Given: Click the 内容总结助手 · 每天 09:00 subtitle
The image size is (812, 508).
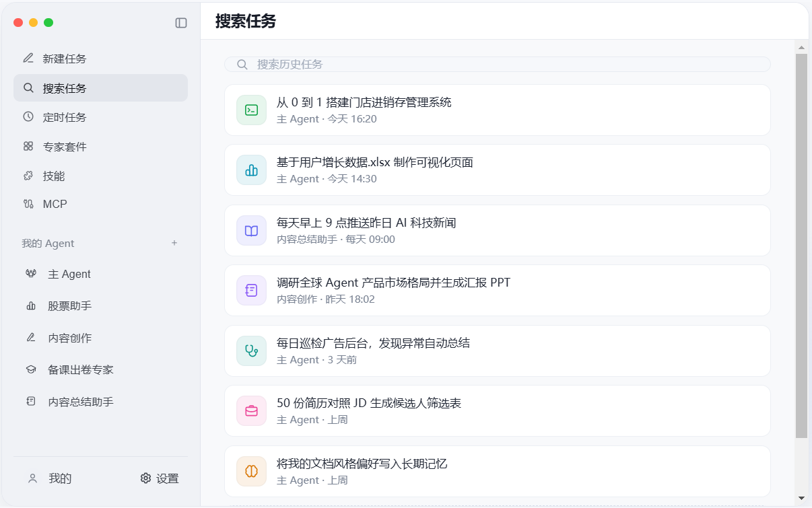Looking at the screenshot, I should pyautogui.click(x=336, y=240).
